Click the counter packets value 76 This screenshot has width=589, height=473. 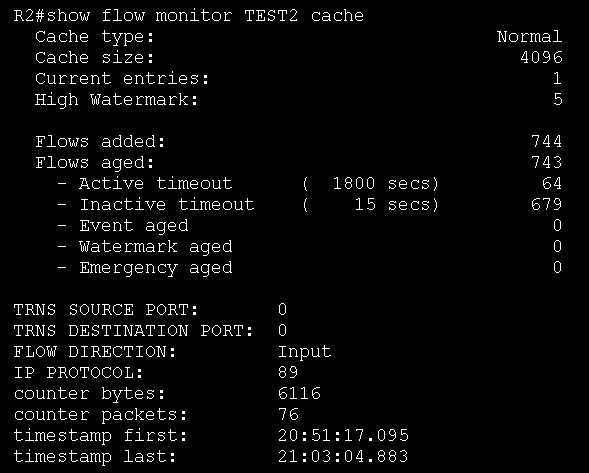(288, 416)
